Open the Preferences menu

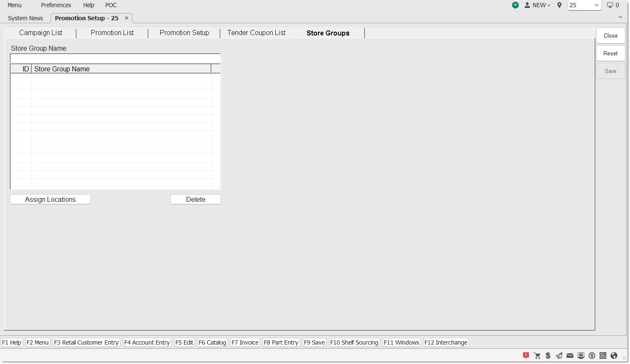(56, 5)
